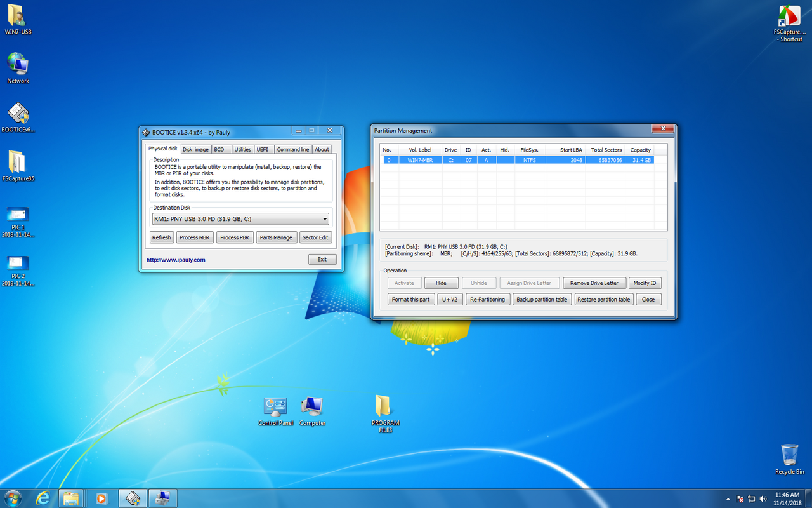Click Restore partition table button
The image size is (812, 508).
(604, 300)
